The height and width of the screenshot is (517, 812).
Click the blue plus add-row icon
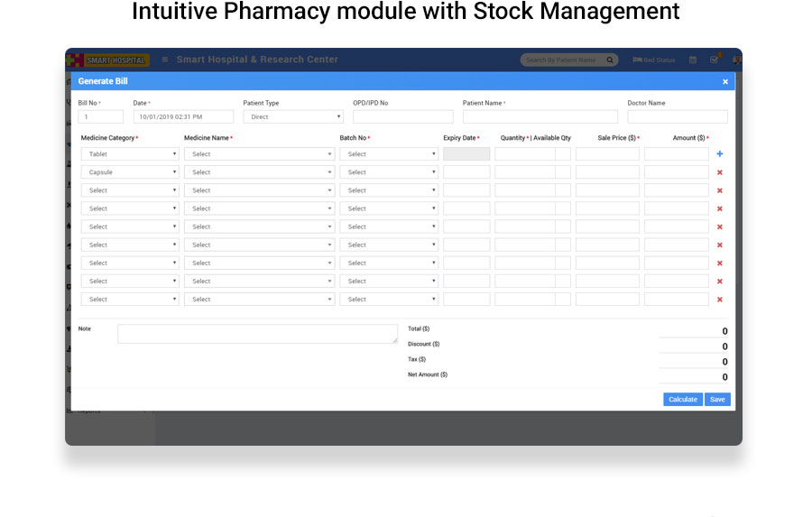(x=719, y=154)
